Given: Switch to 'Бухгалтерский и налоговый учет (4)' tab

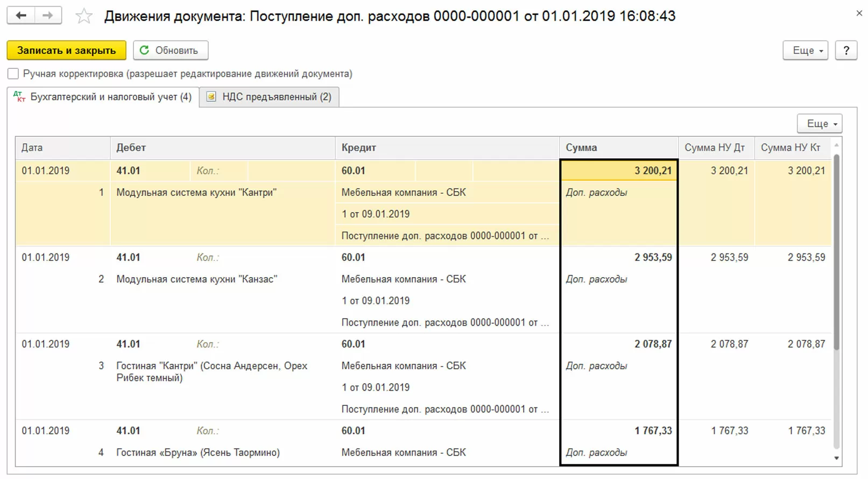Looking at the screenshot, I should 103,97.
